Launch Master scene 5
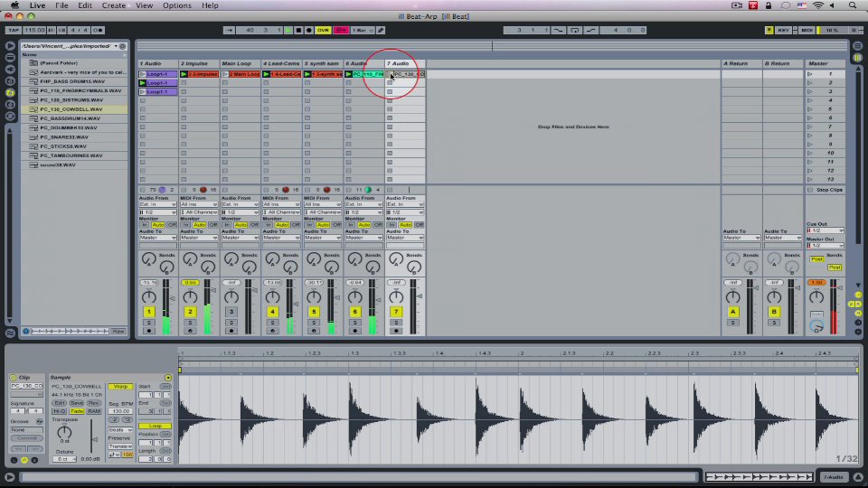Image resolution: width=868 pixels, height=488 pixels. coord(810,109)
